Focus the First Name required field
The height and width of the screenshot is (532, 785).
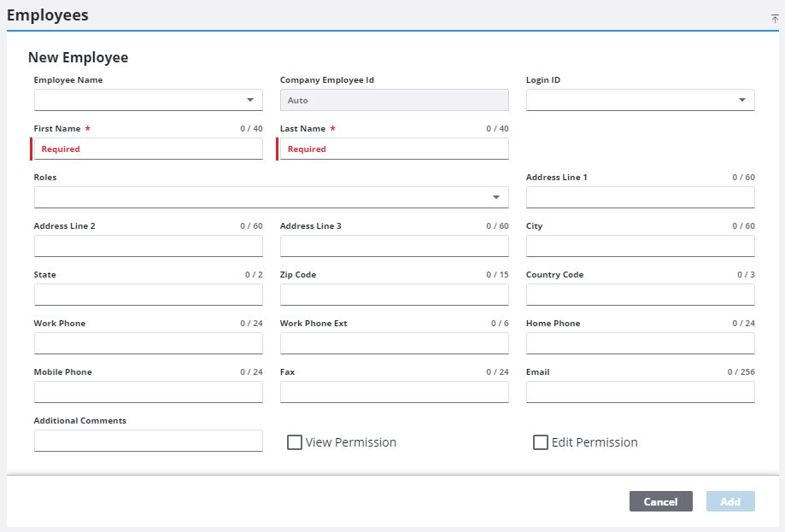pos(148,149)
